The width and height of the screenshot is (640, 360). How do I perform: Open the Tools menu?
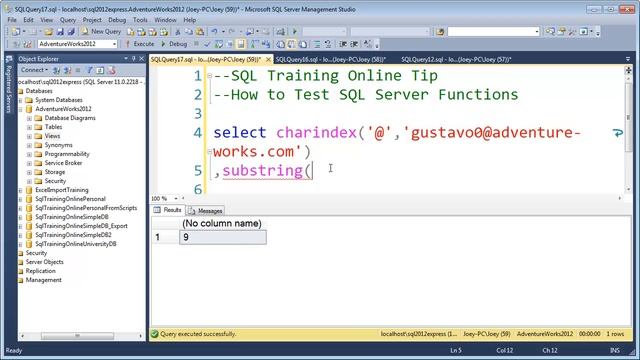click(140, 20)
